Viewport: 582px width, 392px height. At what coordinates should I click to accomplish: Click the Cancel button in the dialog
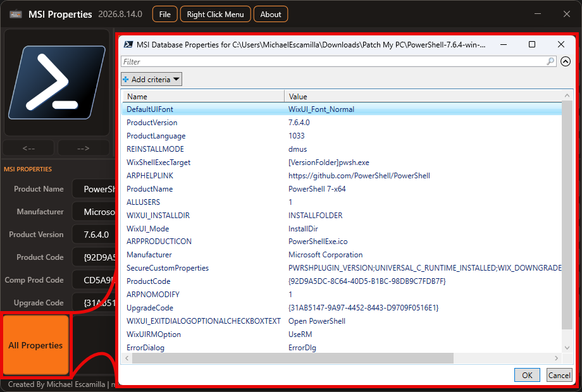click(559, 375)
